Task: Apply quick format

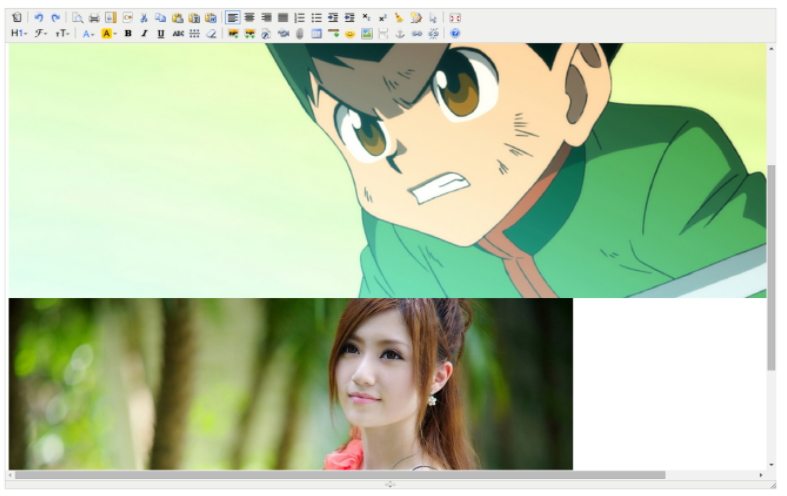Action: click(x=416, y=18)
